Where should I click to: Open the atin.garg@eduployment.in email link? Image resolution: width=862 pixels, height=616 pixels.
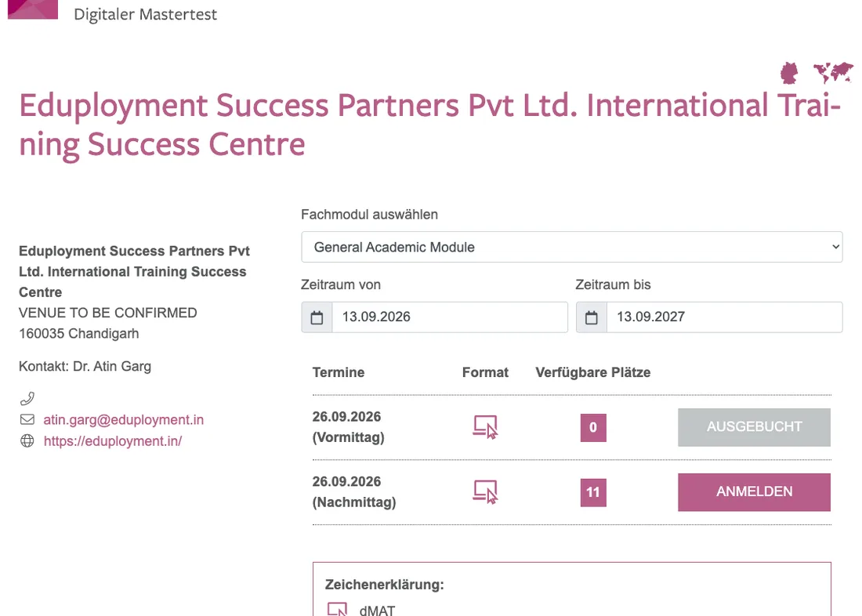coord(124,419)
